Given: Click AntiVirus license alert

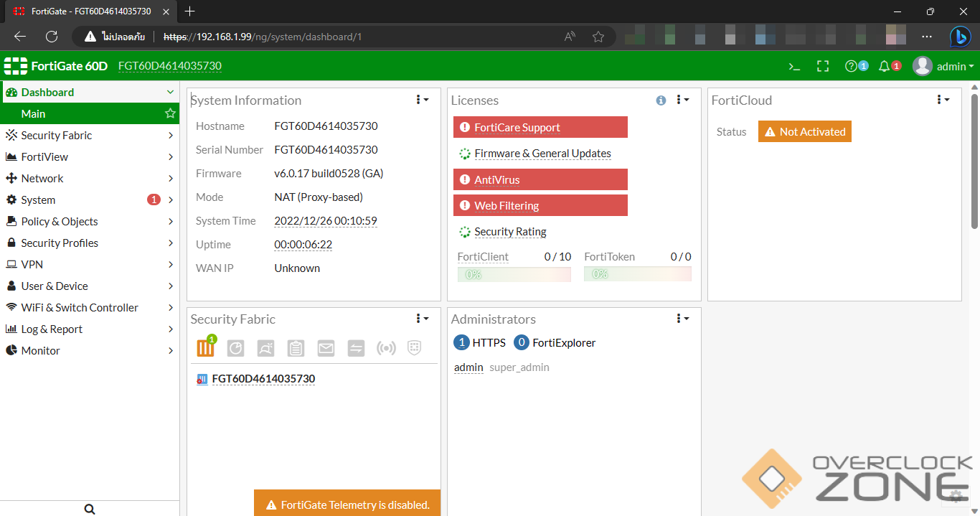Looking at the screenshot, I should point(540,179).
